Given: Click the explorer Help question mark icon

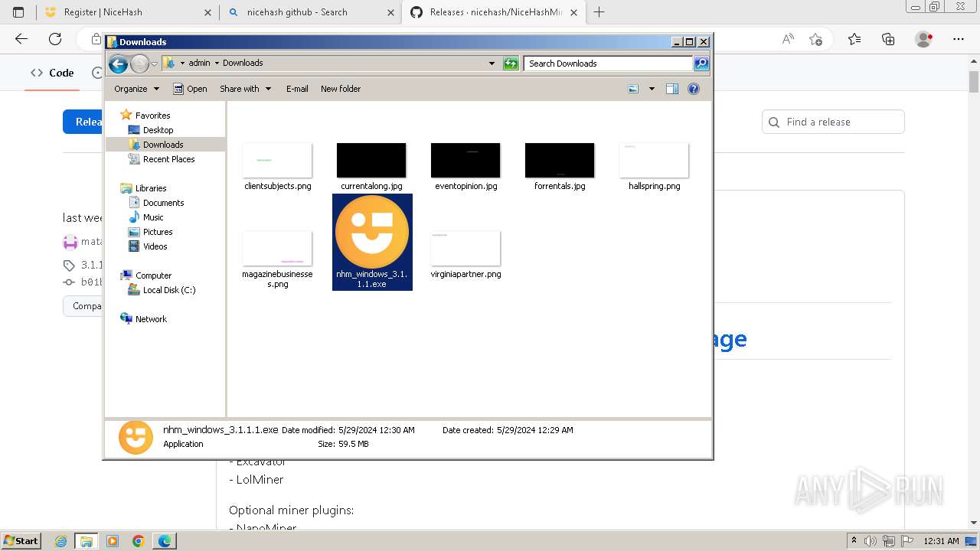Looking at the screenshot, I should point(694,89).
